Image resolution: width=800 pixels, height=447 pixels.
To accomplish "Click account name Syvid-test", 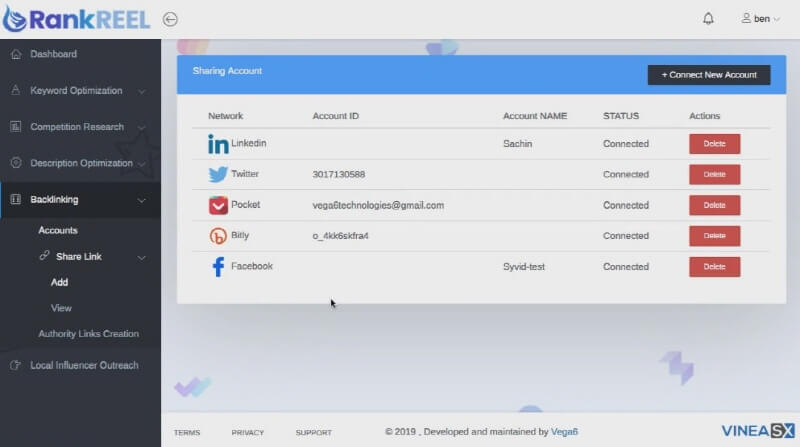I will pos(524,267).
